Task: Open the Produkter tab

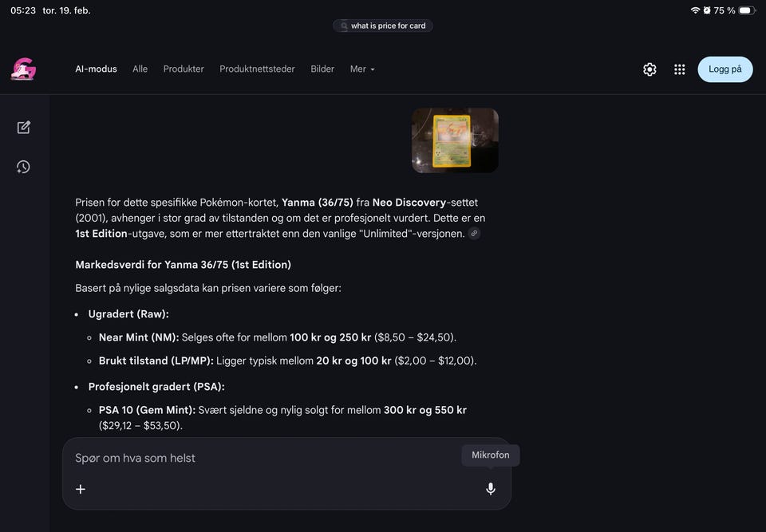Action: point(184,69)
